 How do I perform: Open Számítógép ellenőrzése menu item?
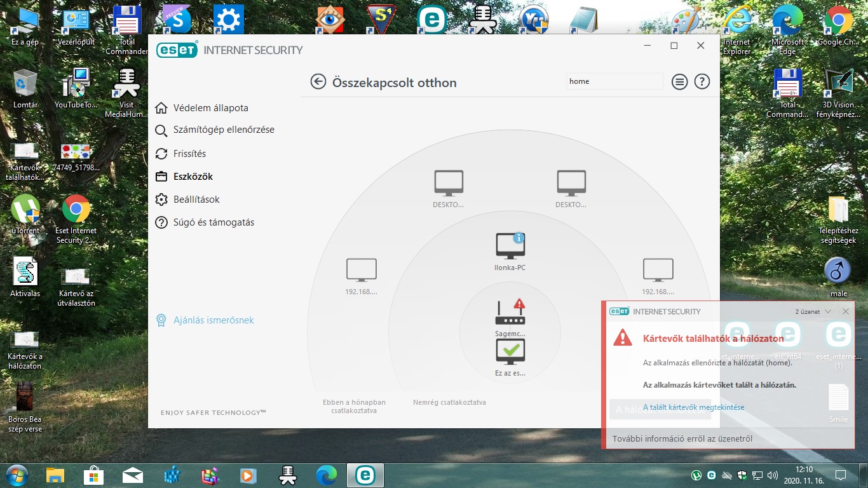click(223, 130)
